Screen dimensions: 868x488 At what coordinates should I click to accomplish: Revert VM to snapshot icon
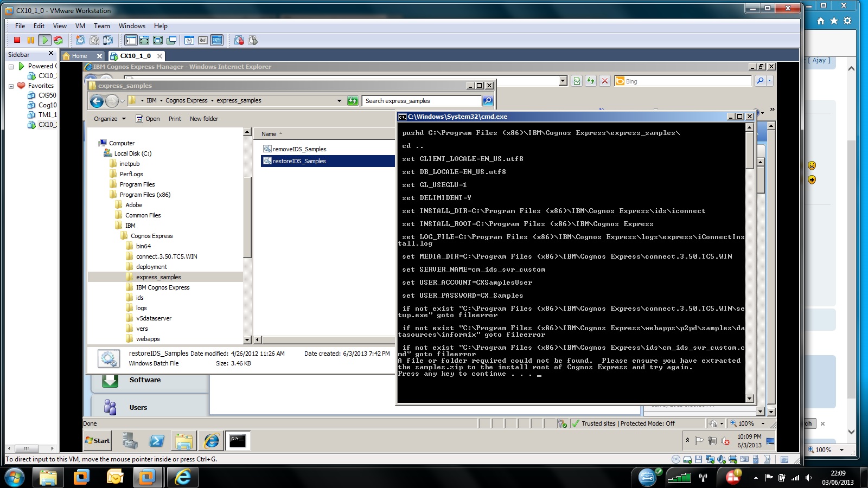tap(94, 40)
